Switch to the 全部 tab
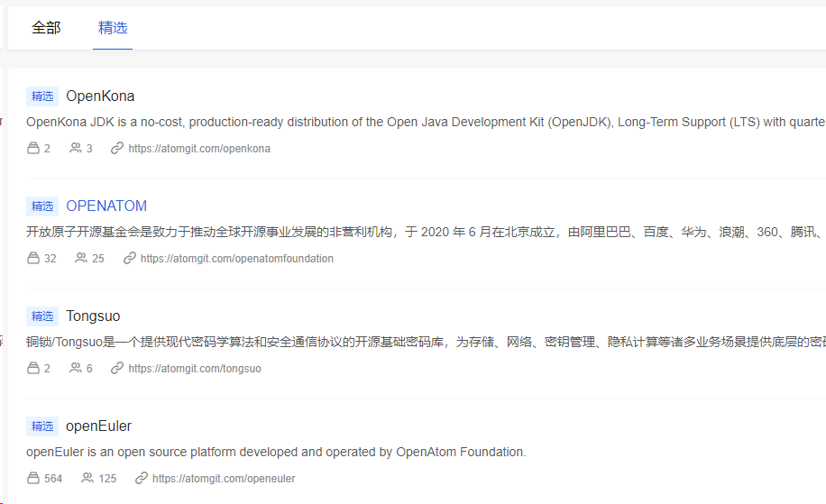The height and width of the screenshot is (504, 826). [46, 27]
